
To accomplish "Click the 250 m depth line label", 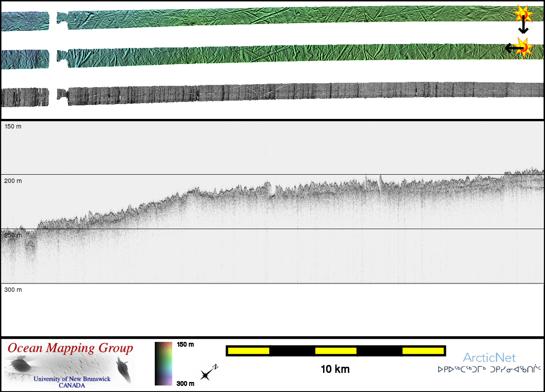I will tap(13, 235).
